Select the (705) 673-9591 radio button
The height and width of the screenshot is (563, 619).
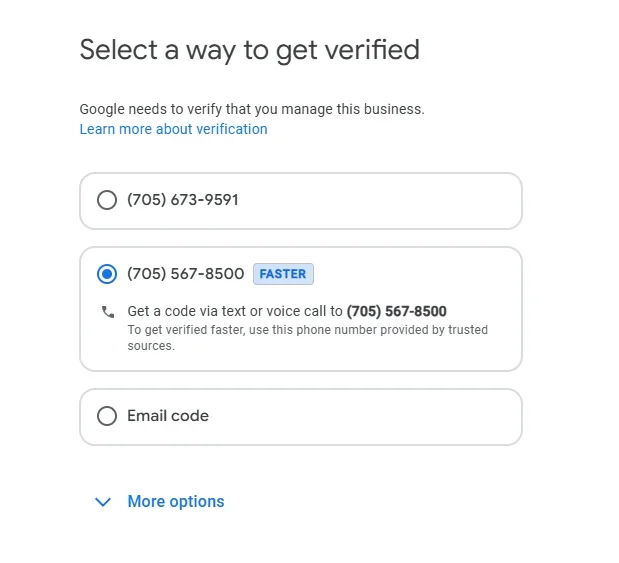tap(107, 200)
